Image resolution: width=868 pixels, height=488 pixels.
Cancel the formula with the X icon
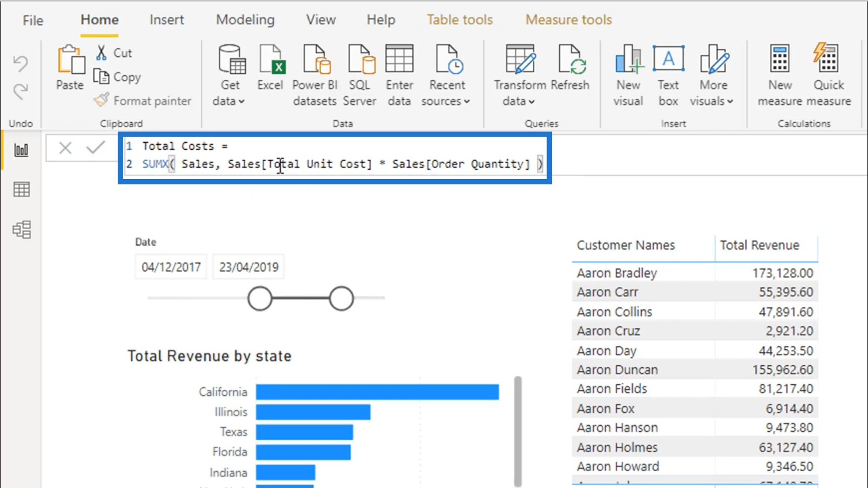pyautogui.click(x=65, y=147)
